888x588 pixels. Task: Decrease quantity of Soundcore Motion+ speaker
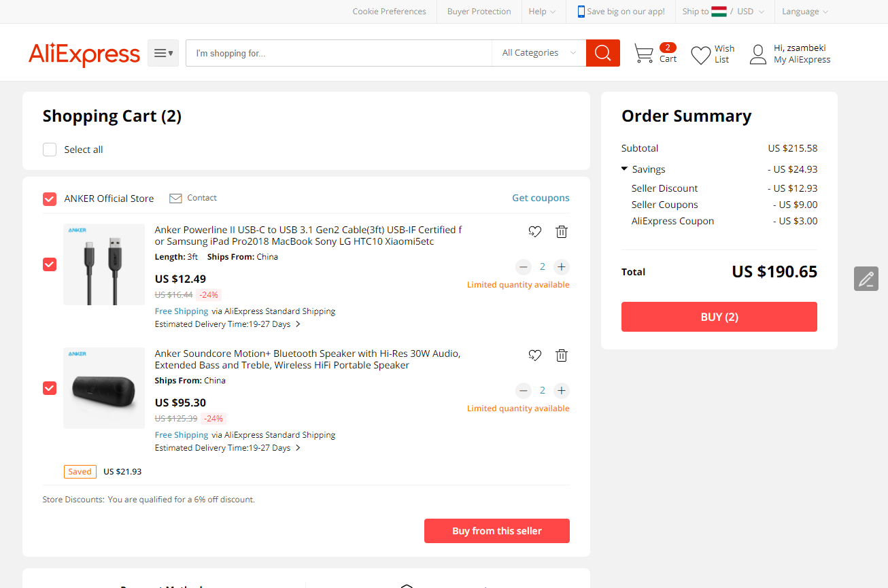524,390
